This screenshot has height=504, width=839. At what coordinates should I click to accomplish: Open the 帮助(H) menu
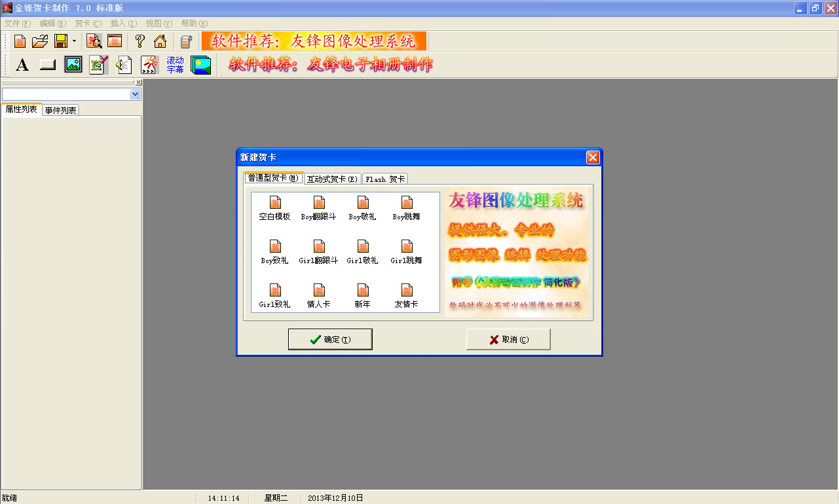[195, 24]
